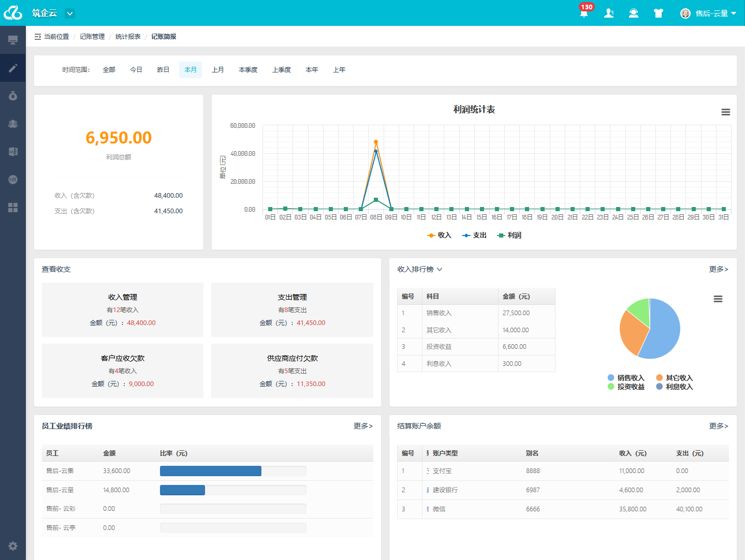Open the office document sidebar icon
745x560 pixels.
tap(13, 152)
